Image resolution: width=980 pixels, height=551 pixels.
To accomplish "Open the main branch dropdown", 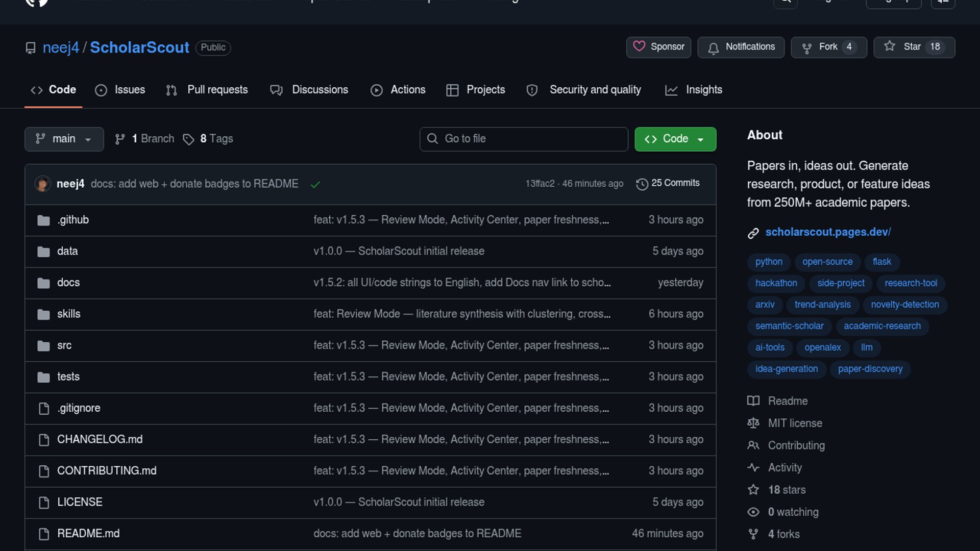I will click(x=64, y=139).
